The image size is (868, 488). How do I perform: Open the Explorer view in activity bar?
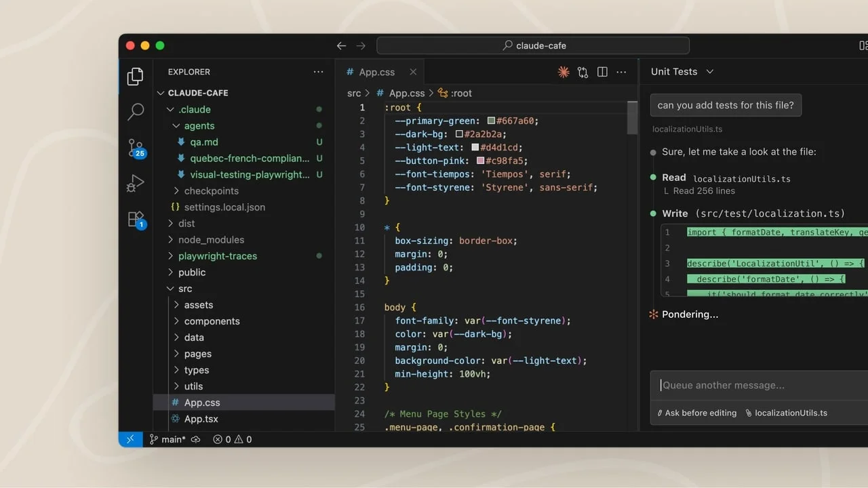[x=136, y=76]
